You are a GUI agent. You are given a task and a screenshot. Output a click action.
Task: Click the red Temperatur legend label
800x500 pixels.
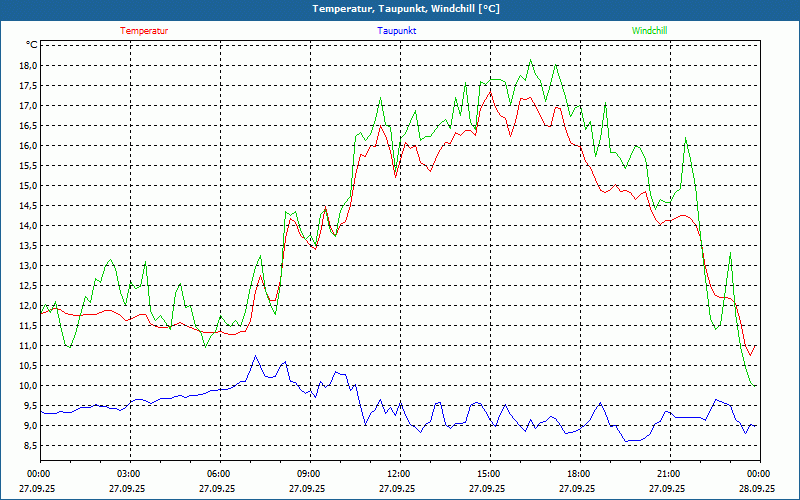(144, 31)
